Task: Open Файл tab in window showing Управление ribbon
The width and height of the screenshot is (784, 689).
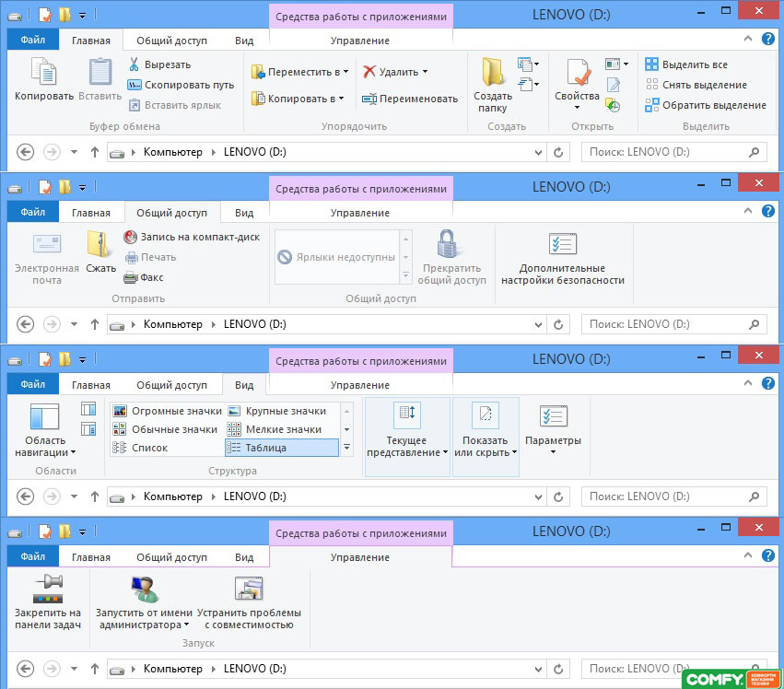Action: [33, 556]
